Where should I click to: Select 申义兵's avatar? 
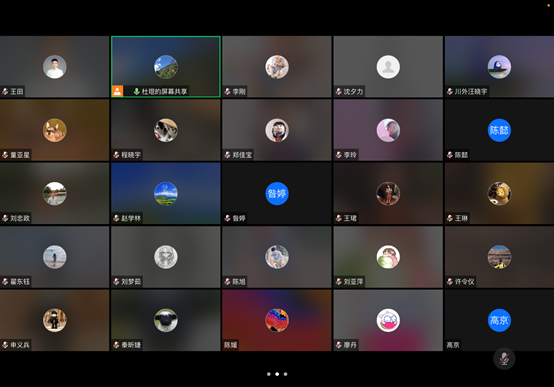click(55, 320)
